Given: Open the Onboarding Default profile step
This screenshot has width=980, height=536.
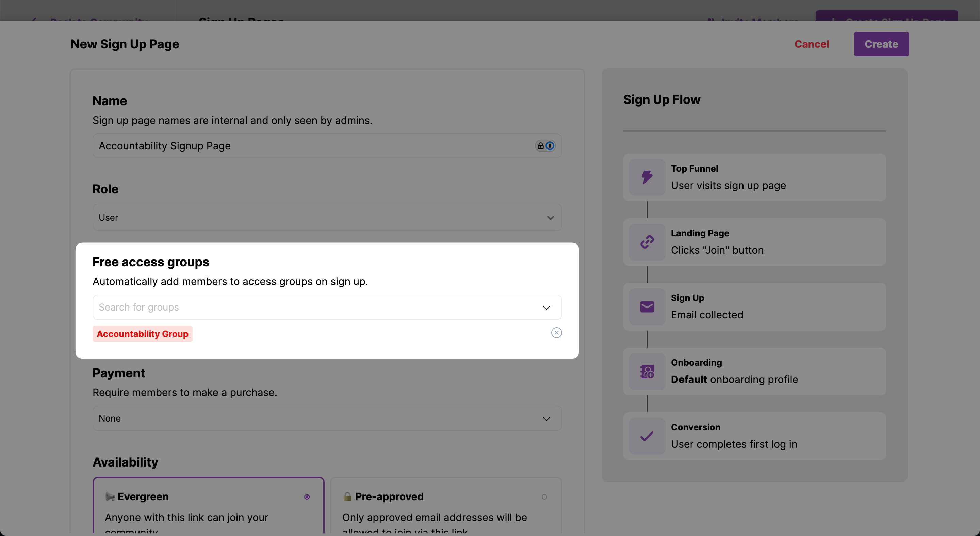Looking at the screenshot, I should [754, 372].
